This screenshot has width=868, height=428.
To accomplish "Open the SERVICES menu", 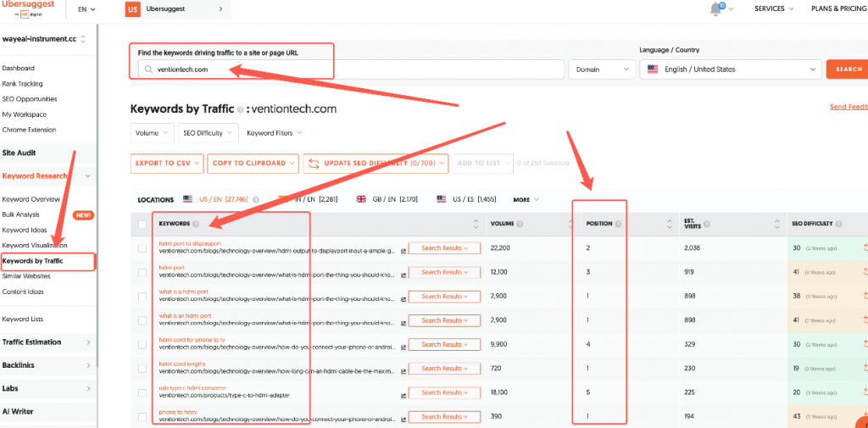I will click(774, 8).
